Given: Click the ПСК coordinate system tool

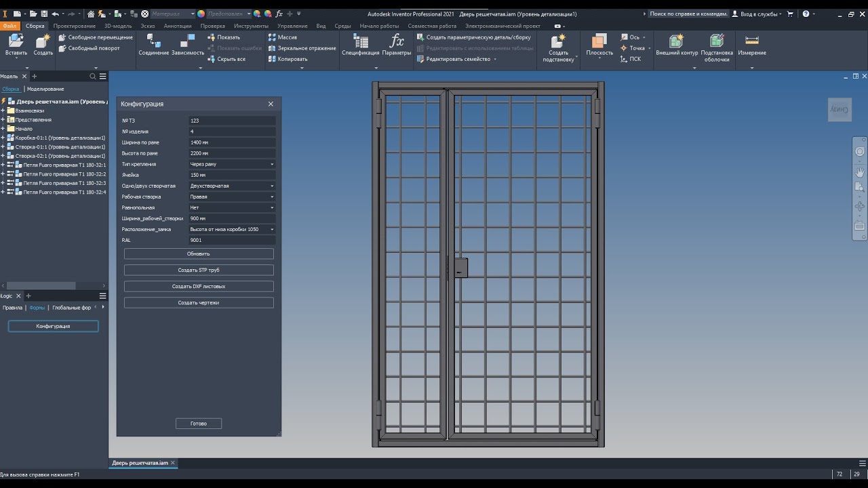Looking at the screenshot, I should (x=631, y=59).
